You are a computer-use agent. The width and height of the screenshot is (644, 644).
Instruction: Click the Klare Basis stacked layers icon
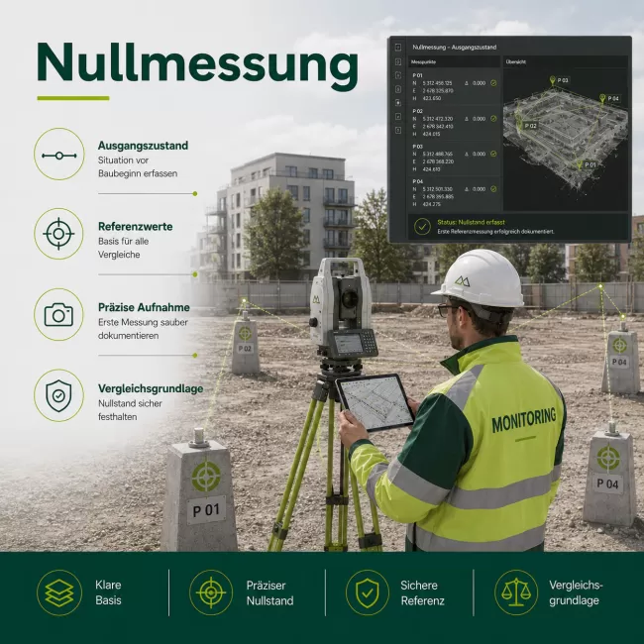pos(59,592)
